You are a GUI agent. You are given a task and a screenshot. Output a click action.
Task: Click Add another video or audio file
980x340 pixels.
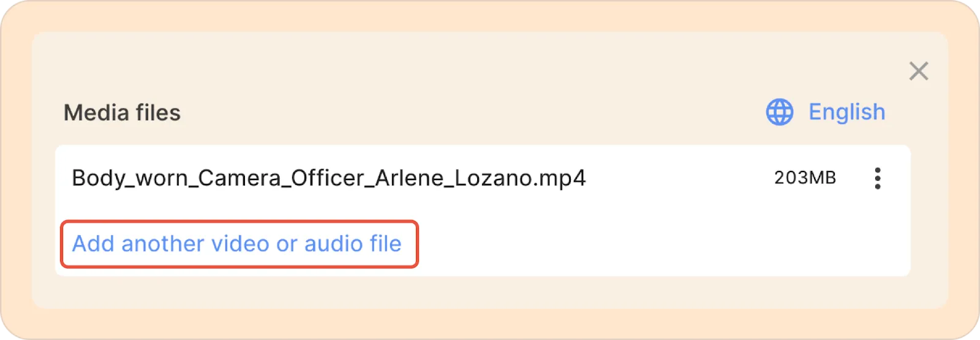tap(237, 244)
